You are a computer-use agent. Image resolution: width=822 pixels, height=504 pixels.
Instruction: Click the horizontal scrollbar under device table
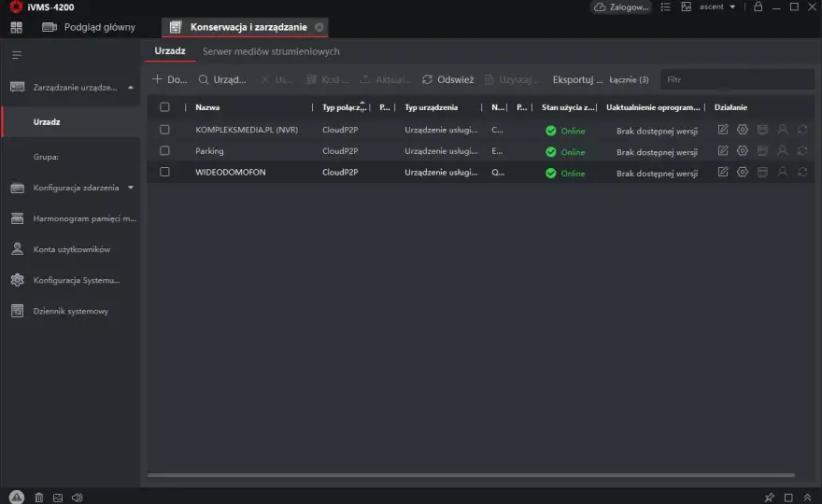(x=471, y=475)
